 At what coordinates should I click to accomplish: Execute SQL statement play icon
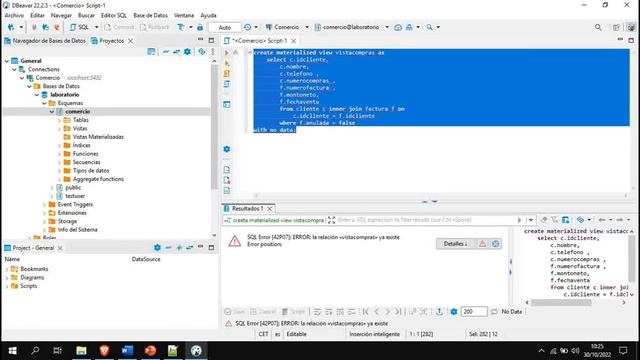click(x=227, y=53)
